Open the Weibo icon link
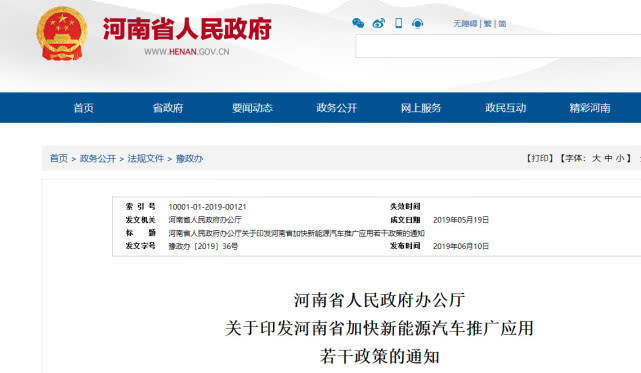Screen dimensions: 641x373 pyautogui.click(x=379, y=23)
